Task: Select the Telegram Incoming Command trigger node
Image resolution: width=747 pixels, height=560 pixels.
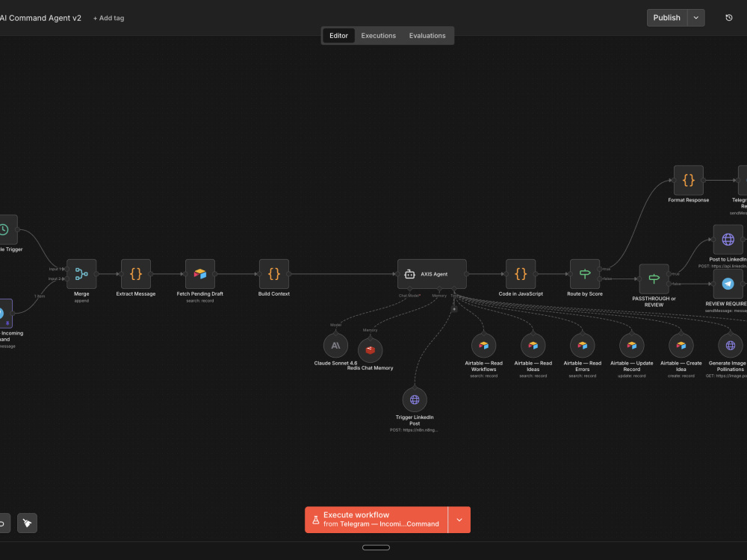Action: 4,314
